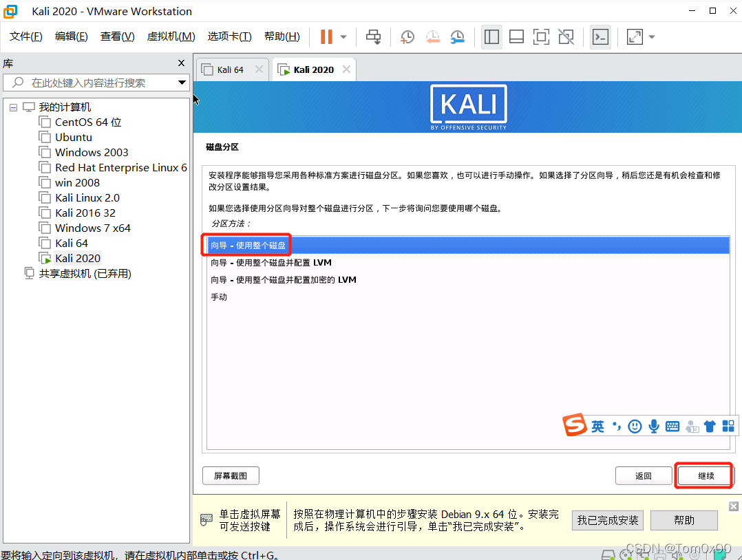Select CentOS 64 位 in the library
This screenshot has height=560, width=742.
pyautogui.click(x=88, y=122)
